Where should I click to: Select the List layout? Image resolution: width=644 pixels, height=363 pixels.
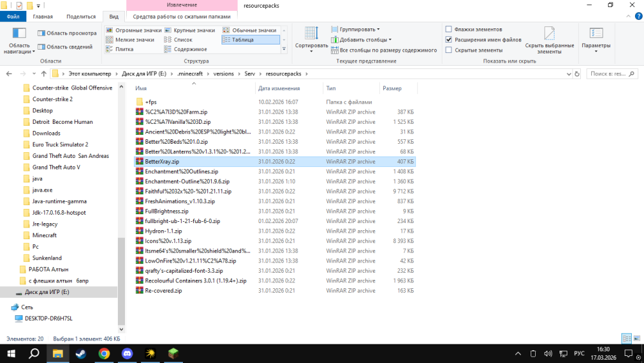(x=178, y=40)
